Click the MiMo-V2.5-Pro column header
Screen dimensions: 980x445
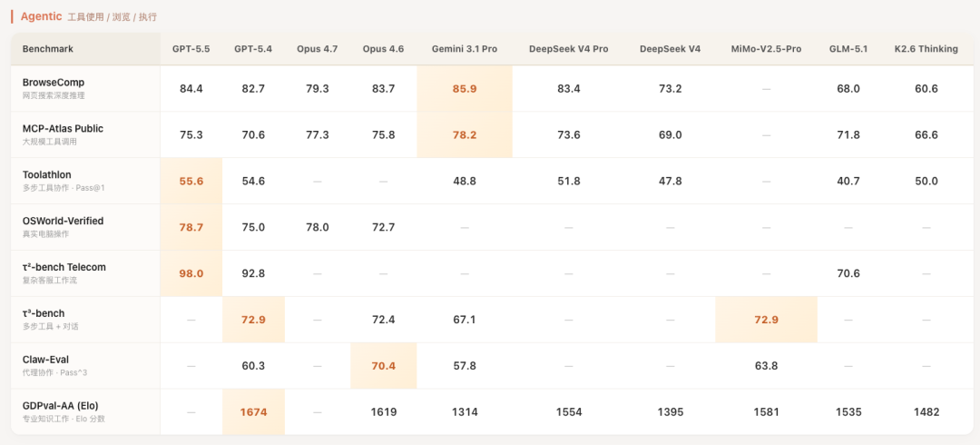pyautogui.click(x=766, y=49)
